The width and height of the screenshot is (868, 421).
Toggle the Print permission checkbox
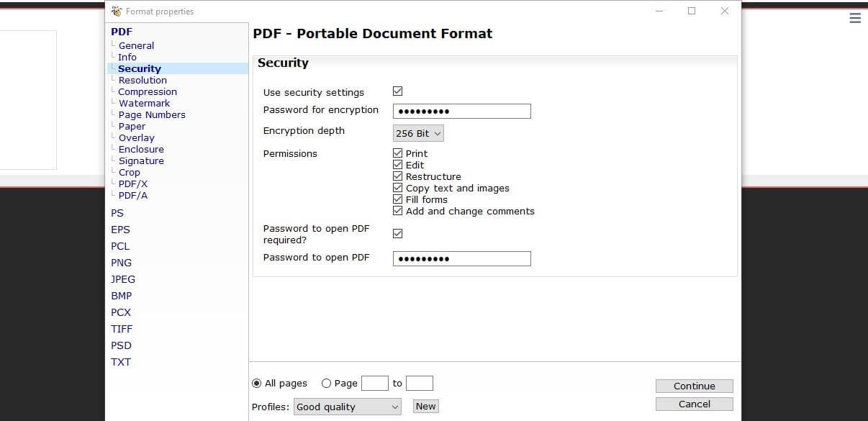pyautogui.click(x=397, y=153)
